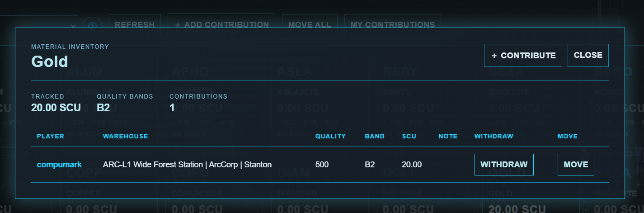Click the REFRESH button
644x213 pixels.
click(x=135, y=25)
